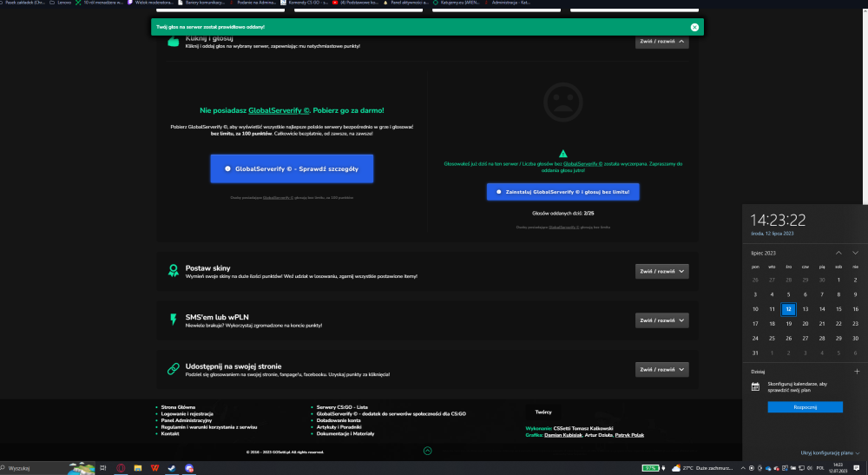The height and width of the screenshot is (475, 868).
Task: Open the 'Dokumentacja i Materiały' footer link
Action: tap(345, 434)
